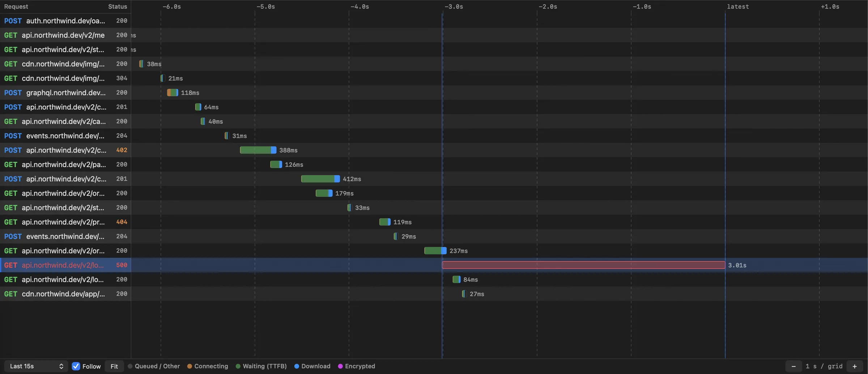Click the 388ms request bar
The width and height of the screenshot is (868, 374).
(258, 150)
